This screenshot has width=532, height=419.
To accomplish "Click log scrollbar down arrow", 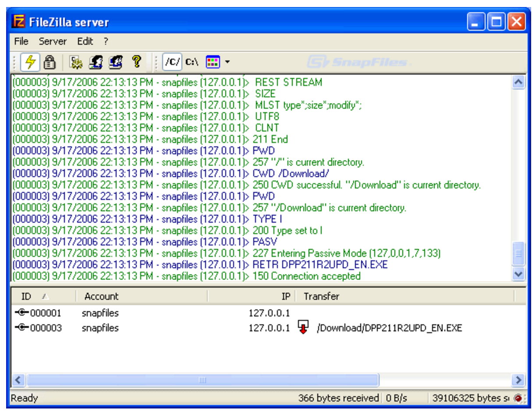I will pos(518,274).
